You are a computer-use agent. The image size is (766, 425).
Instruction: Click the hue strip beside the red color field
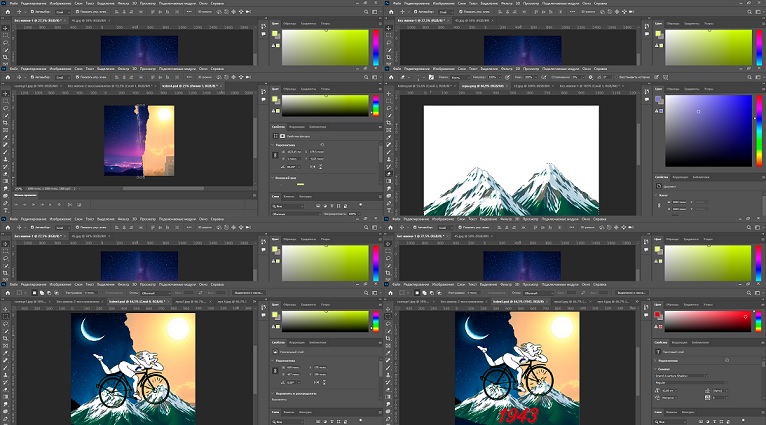click(x=758, y=320)
